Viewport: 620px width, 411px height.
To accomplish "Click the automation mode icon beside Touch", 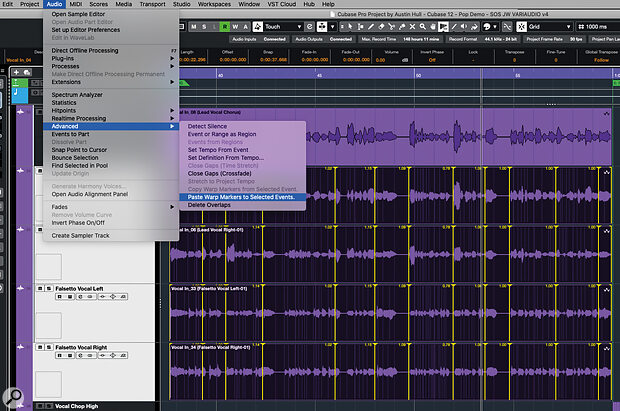I will pyautogui.click(x=258, y=27).
